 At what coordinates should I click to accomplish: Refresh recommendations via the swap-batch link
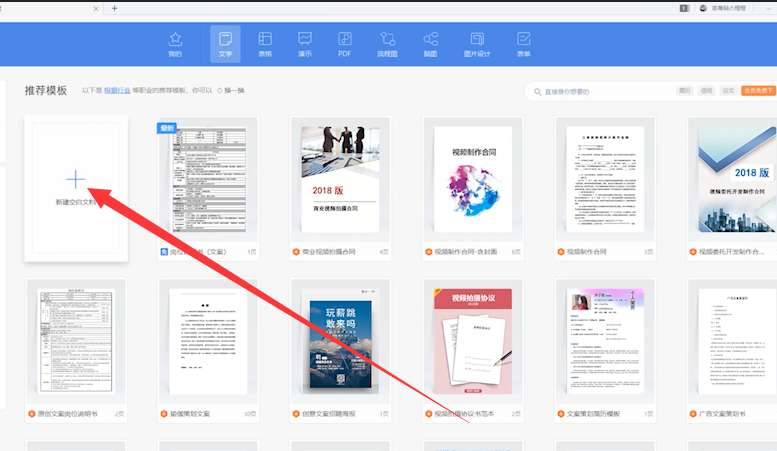231,91
